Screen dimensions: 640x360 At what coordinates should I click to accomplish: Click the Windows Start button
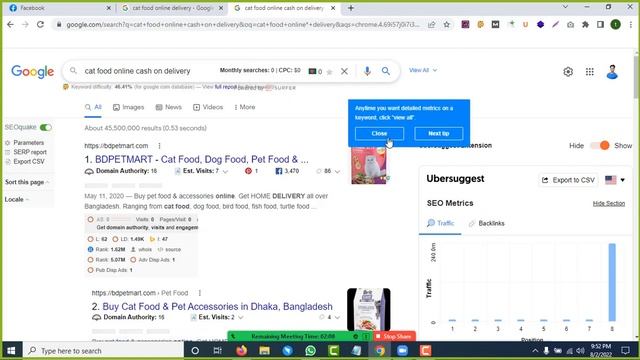tap(11, 351)
